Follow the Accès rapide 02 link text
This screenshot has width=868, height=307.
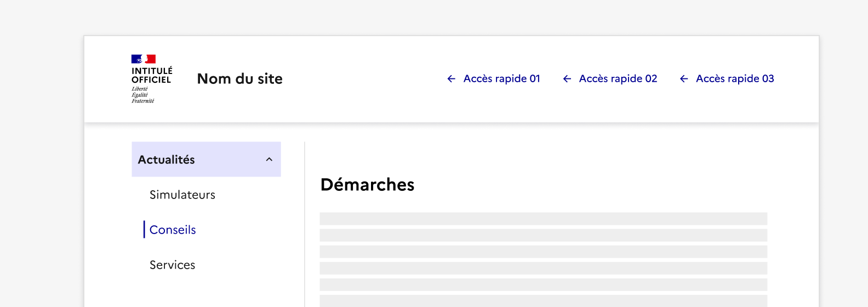618,79
